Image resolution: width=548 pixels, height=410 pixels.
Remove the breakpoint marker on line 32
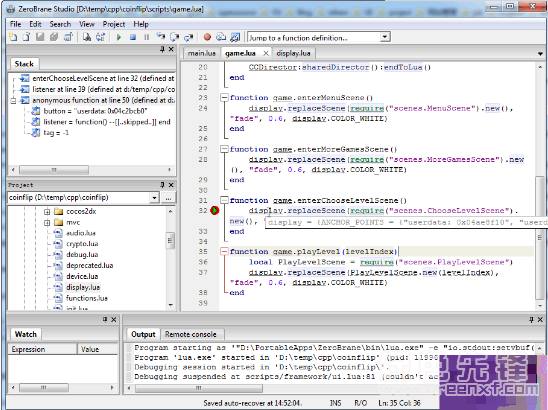click(215, 210)
